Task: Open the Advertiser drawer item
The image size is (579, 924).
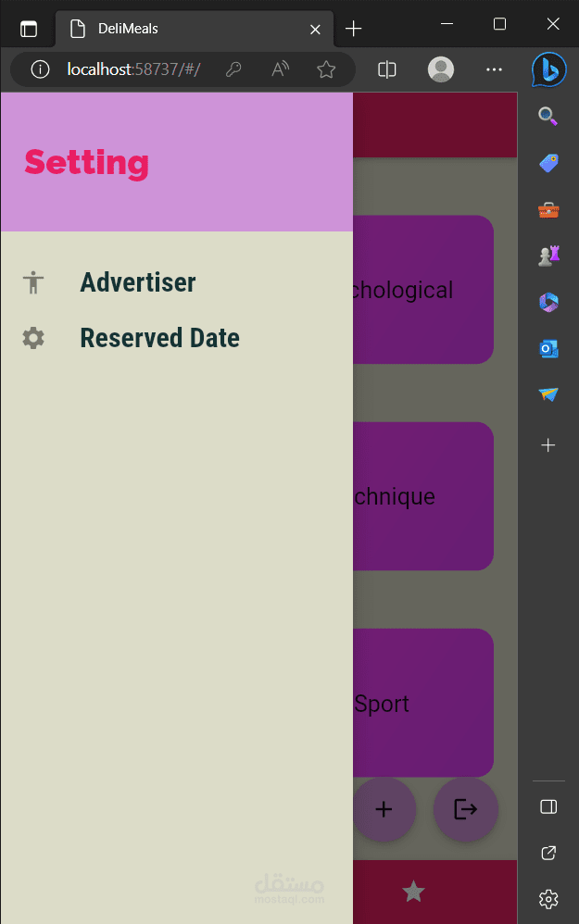Action: coord(138,282)
